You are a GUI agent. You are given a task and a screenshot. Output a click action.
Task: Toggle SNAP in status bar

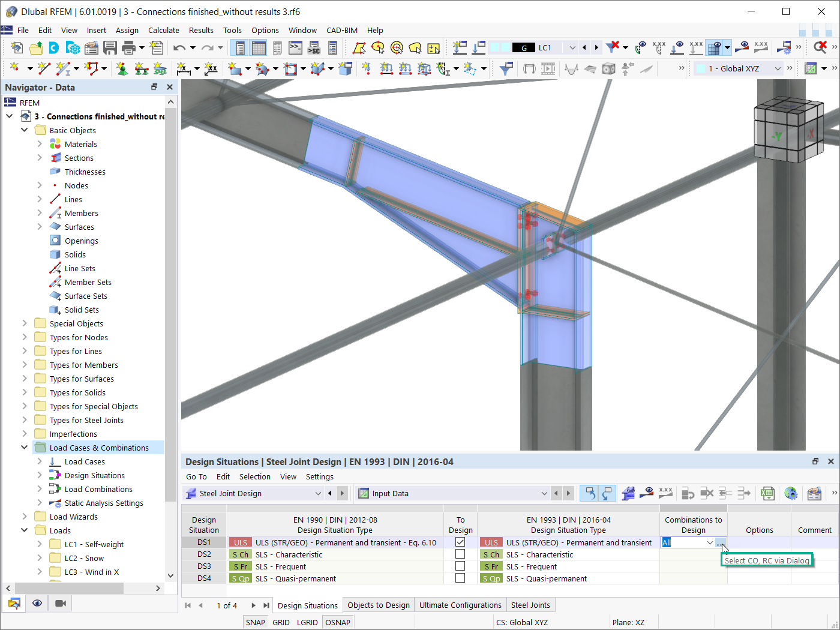coord(256,622)
